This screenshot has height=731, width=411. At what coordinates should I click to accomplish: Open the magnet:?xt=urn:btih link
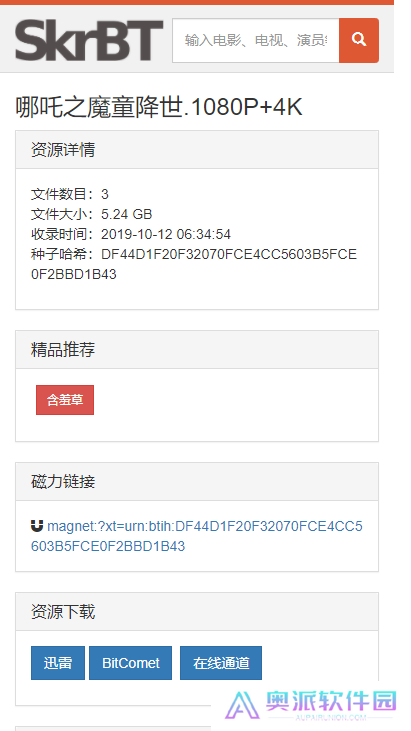[197, 536]
